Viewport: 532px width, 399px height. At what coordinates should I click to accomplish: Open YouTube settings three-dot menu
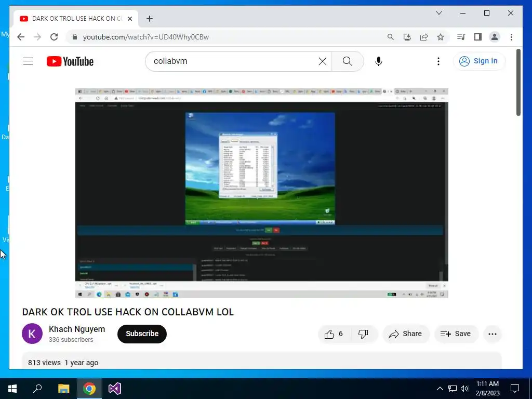[x=438, y=61]
